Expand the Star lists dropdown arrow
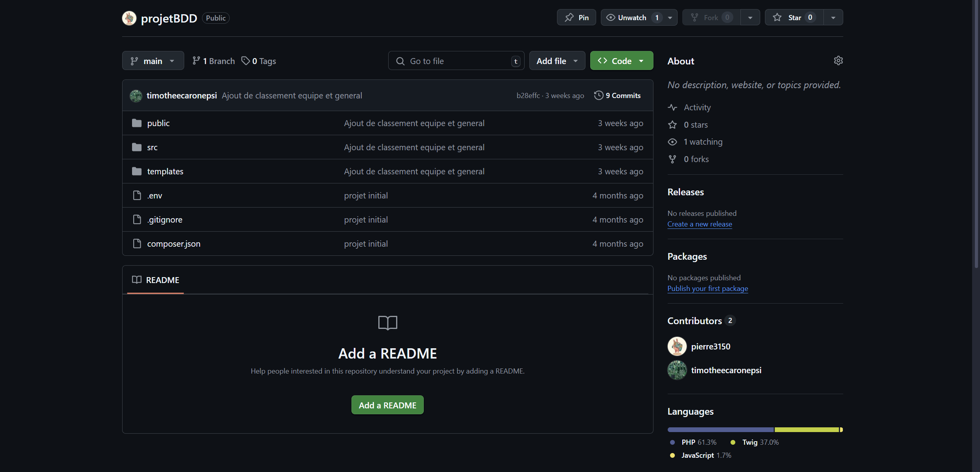Screen dimensions: 980x472 (x=833, y=17)
